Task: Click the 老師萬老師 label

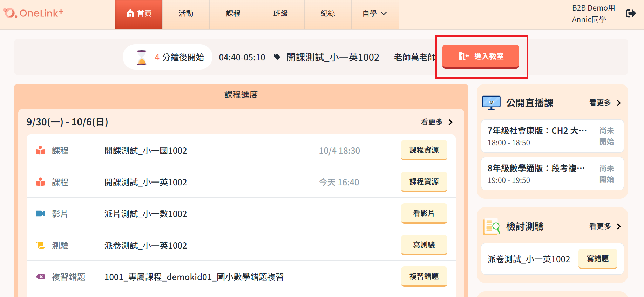Action: (x=415, y=57)
